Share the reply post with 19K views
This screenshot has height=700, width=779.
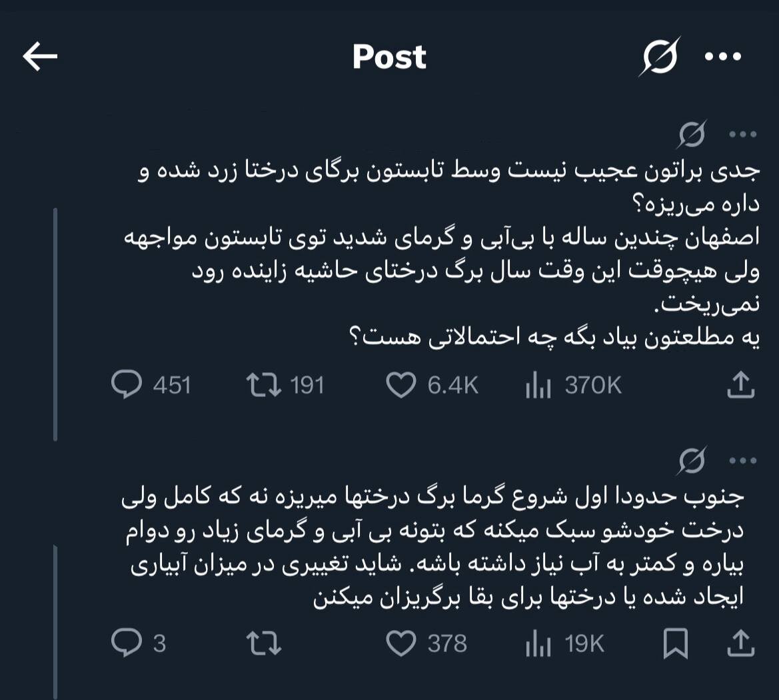[742, 643]
